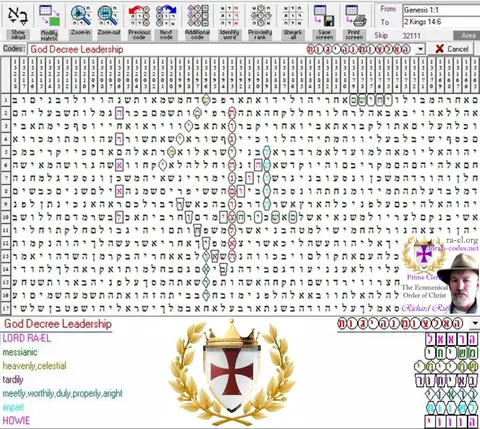Click the From field showing Genesis 1:1
This screenshot has width=480, height=429.
coord(441,10)
